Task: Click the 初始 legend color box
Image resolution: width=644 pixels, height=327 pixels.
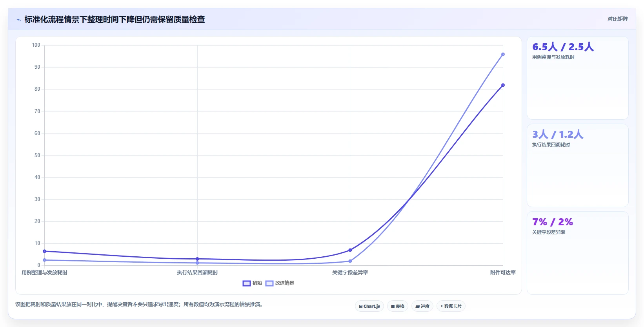Action: (247, 283)
